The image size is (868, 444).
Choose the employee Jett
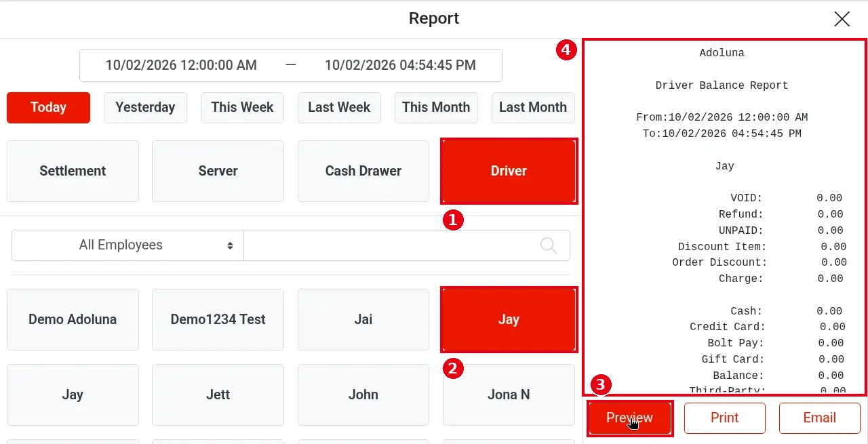click(x=218, y=395)
